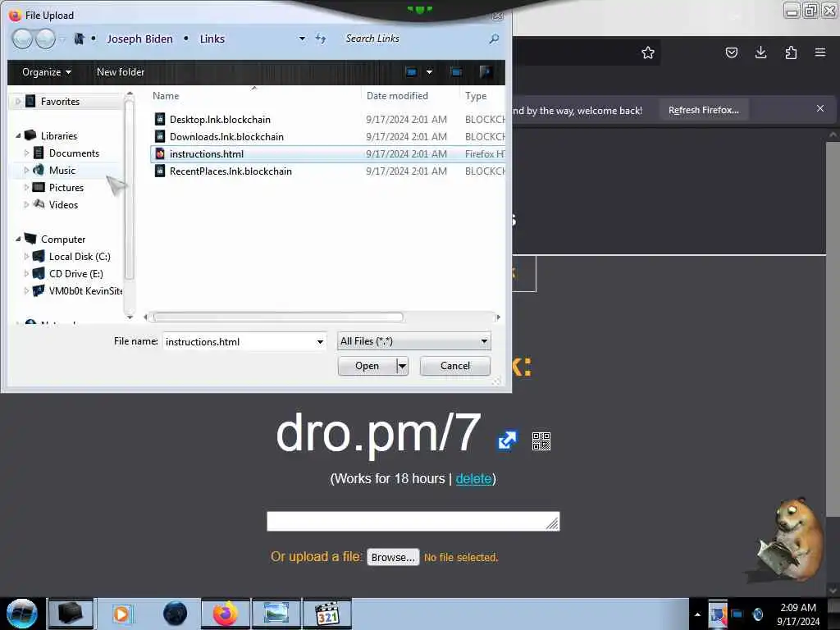
Task: Click the Firefox taskbar icon
Action: [226, 614]
